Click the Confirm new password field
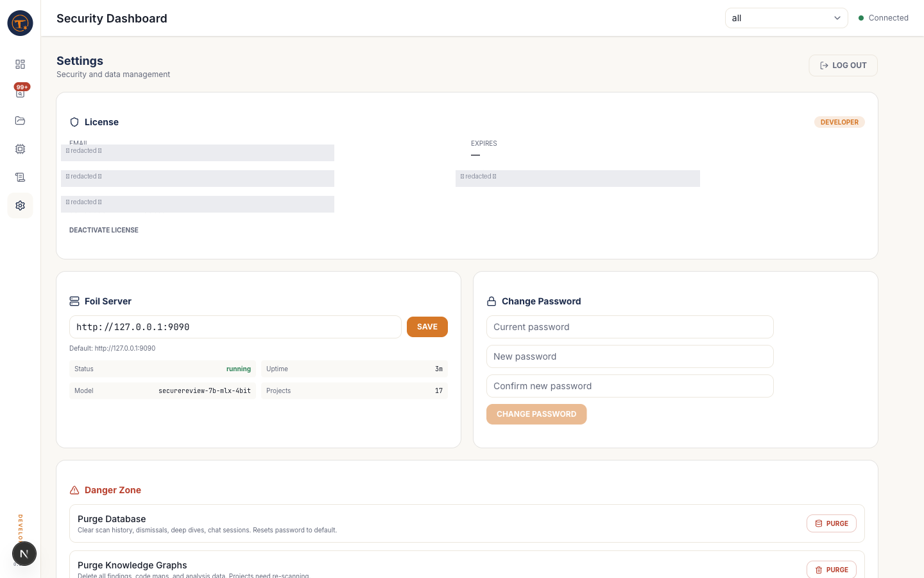This screenshot has width=924, height=578. click(629, 386)
